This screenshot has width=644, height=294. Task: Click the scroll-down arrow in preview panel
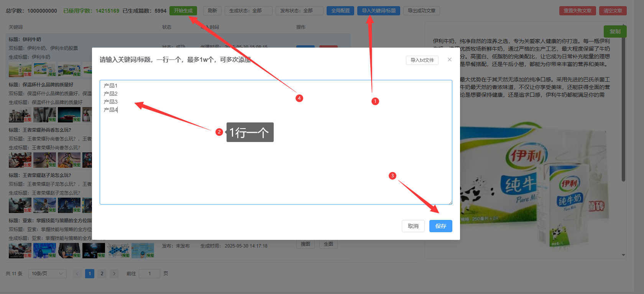coord(623,255)
